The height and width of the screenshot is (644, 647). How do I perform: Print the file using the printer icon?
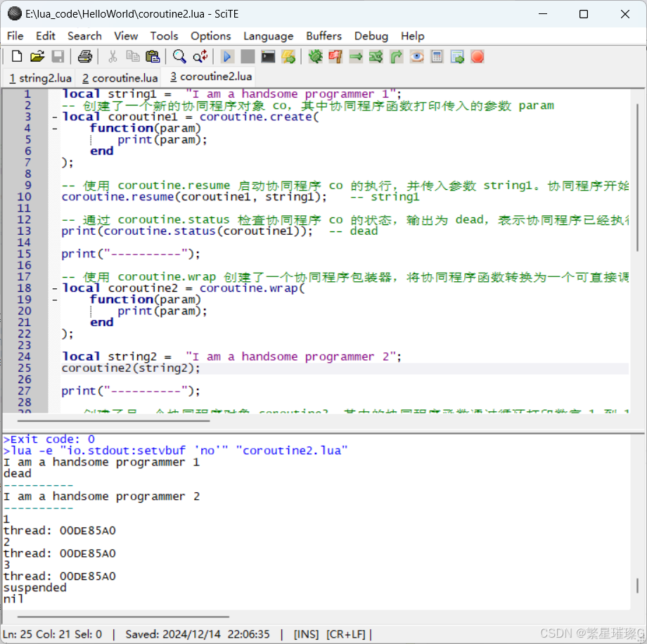(84, 56)
